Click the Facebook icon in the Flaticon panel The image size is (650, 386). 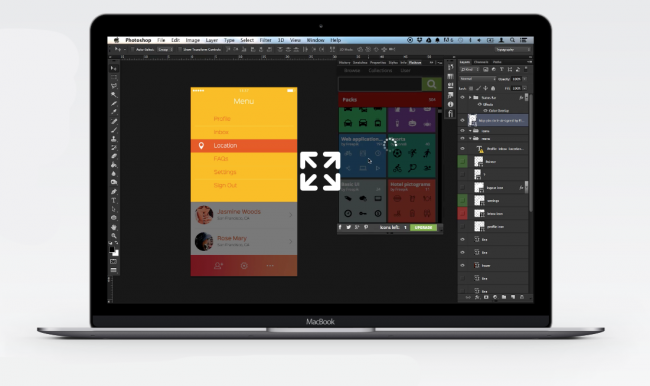(340, 227)
